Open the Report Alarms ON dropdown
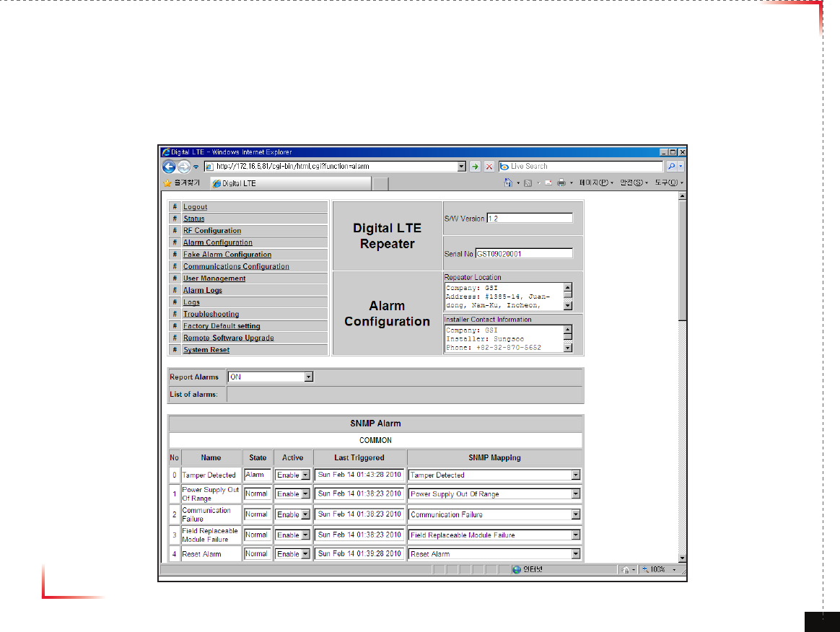Screen dimensions: 840x632 point(309,377)
